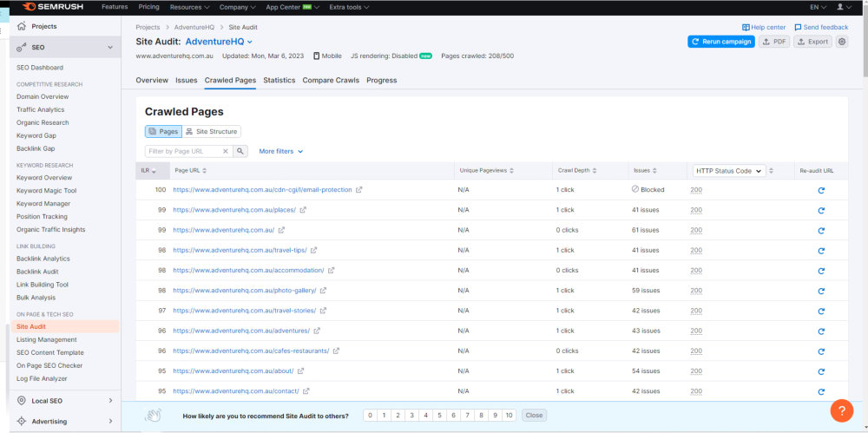Viewport: 868px width, 433px height.
Task: Open contact page external link icon
Action: point(306,391)
